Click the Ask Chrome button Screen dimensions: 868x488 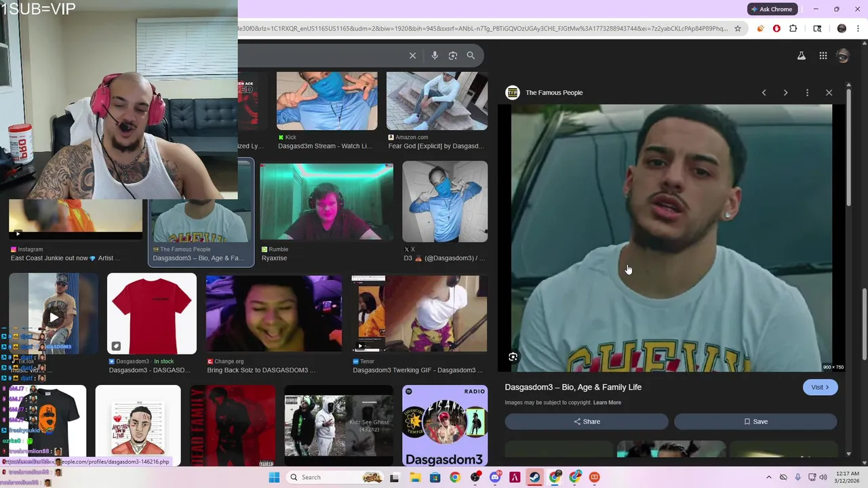tap(772, 9)
